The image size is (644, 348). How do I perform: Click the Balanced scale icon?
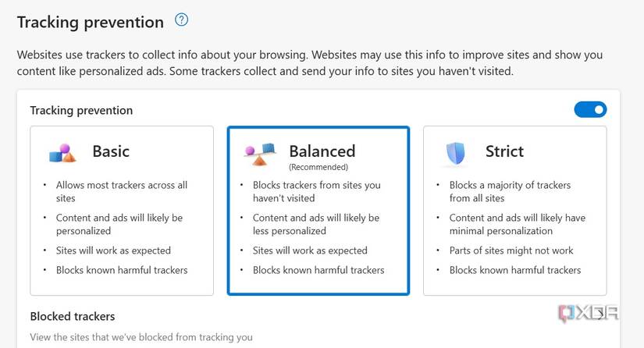(x=259, y=152)
